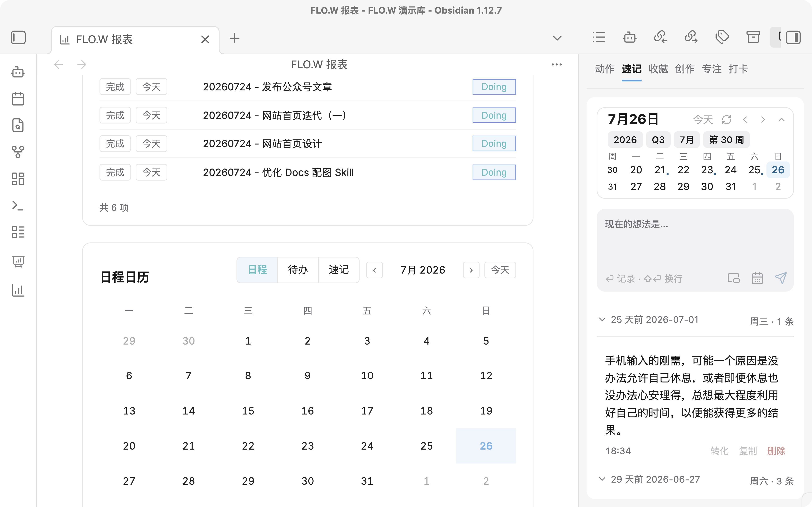
Task: Click the robot icon in left ribbon
Action: (x=18, y=72)
